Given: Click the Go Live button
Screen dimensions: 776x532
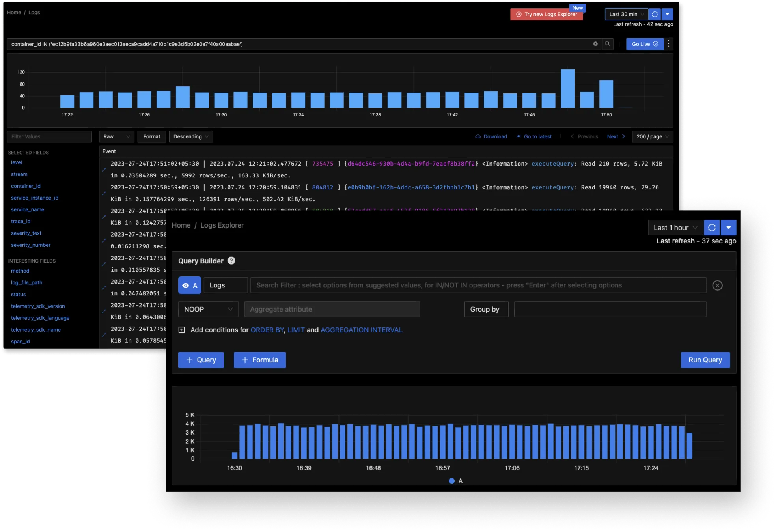Looking at the screenshot, I should (645, 44).
